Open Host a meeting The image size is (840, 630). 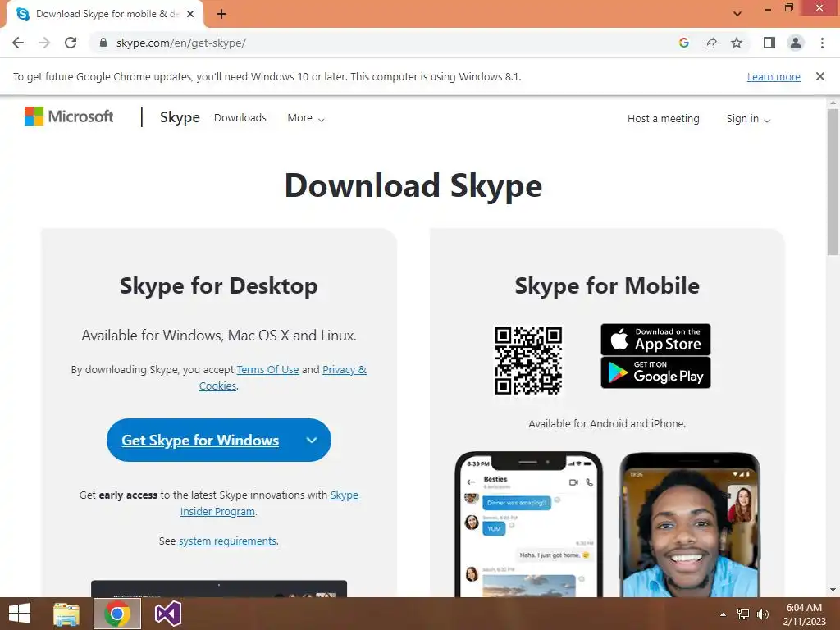pyautogui.click(x=663, y=118)
